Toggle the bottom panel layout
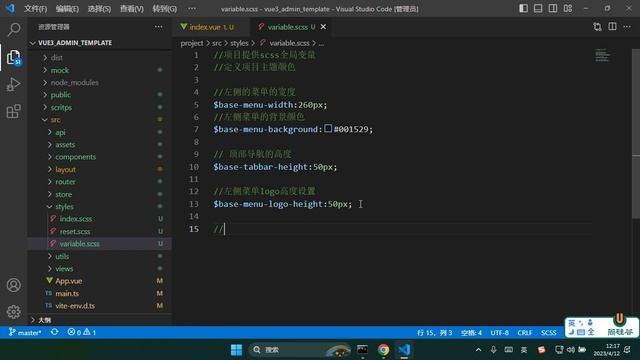 [x=538, y=9]
